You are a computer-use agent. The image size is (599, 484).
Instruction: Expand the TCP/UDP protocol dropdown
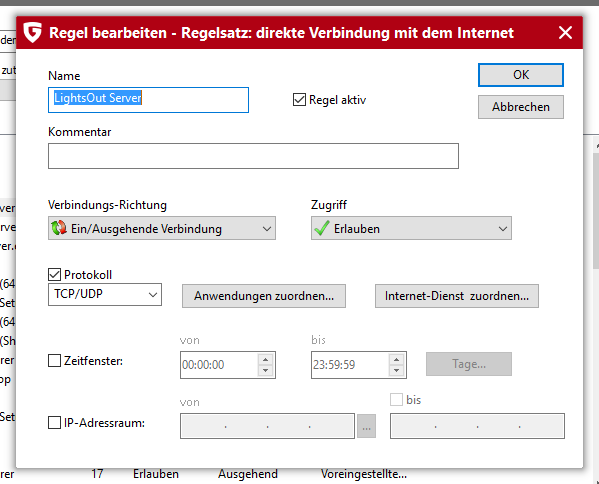105,294
